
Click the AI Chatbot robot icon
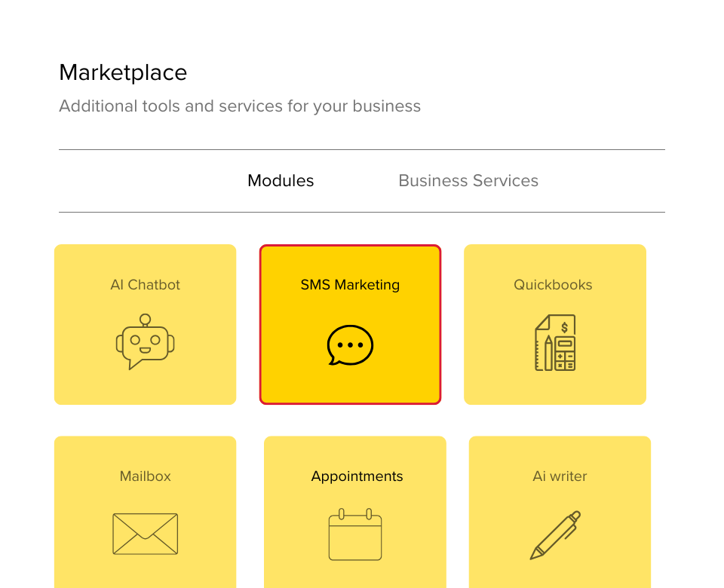coord(145,341)
